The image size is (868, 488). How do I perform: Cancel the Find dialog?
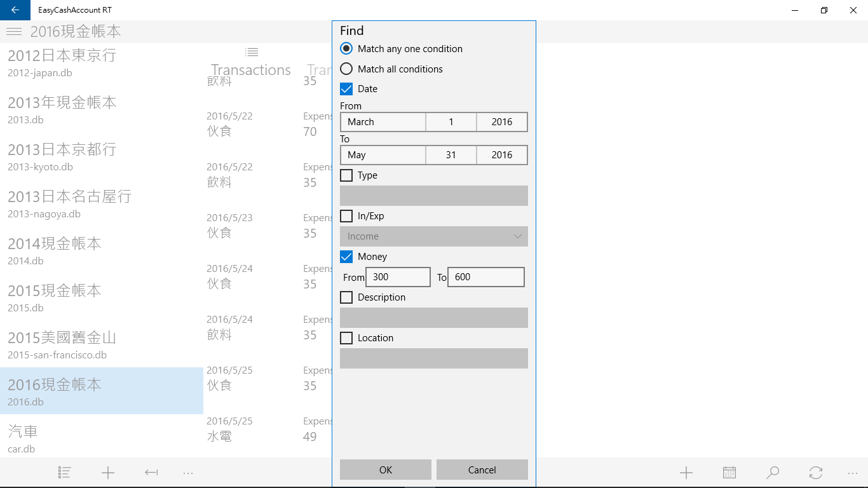(482, 470)
